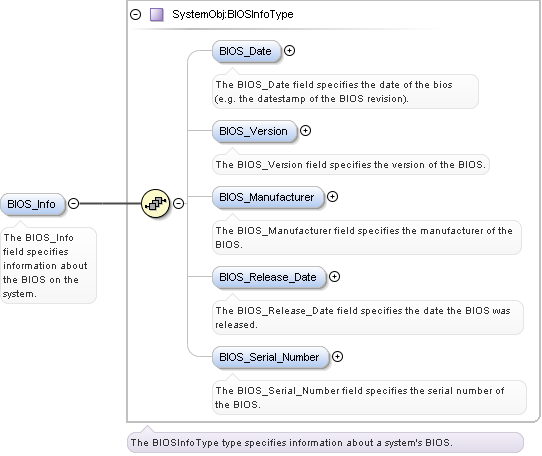Click the BIOS_Info field description note
Screen dimensions: 542x456
[x=48, y=266]
